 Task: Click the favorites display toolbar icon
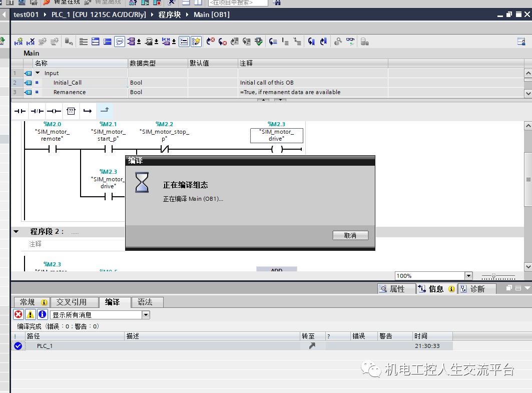point(197,42)
